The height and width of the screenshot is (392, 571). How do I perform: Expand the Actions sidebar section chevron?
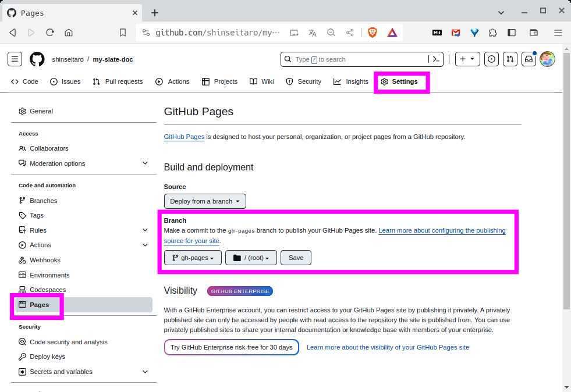tap(145, 245)
